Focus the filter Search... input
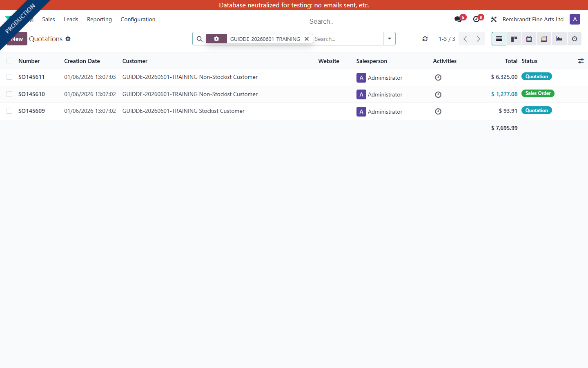 click(x=348, y=39)
